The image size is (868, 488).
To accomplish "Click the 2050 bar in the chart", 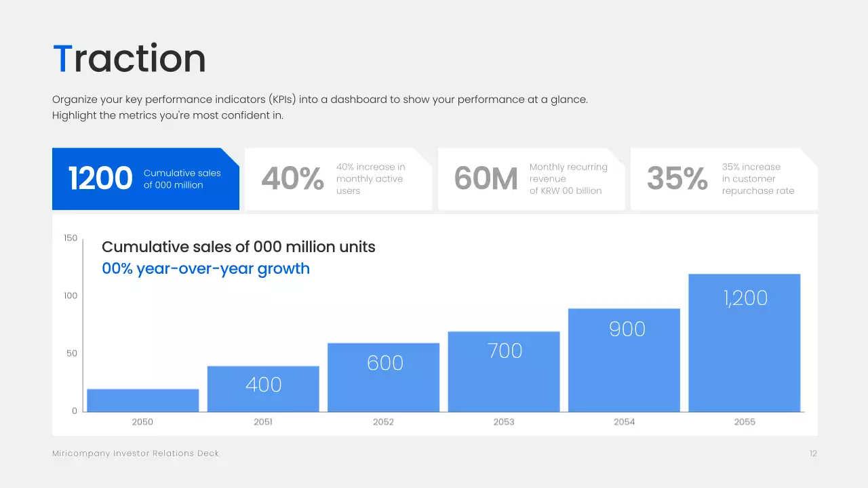I will 142,399.
